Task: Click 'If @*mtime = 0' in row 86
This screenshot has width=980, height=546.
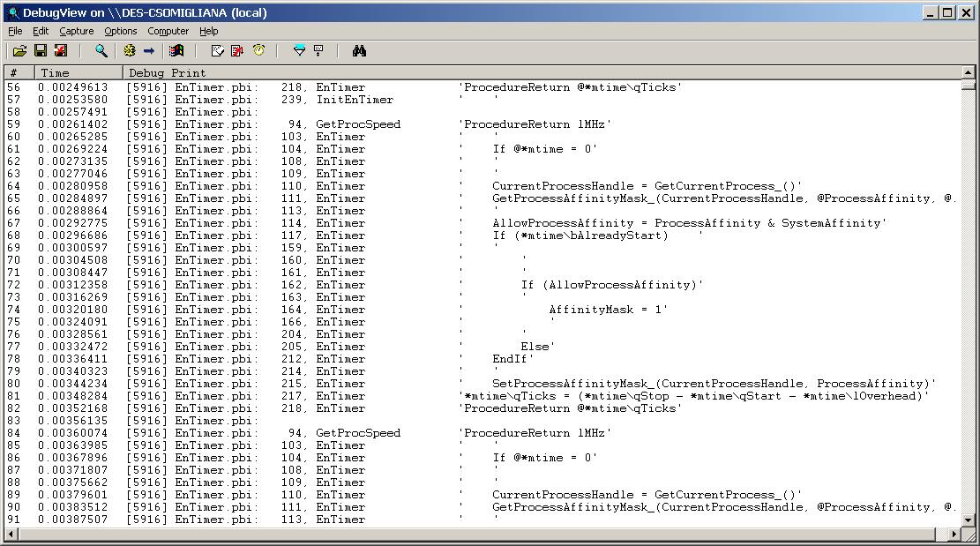Action: (545, 458)
